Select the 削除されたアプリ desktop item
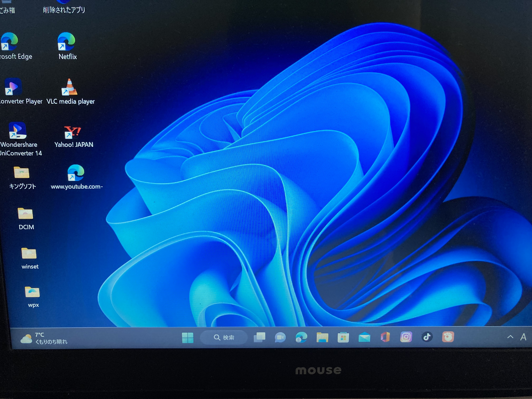 pyautogui.click(x=64, y=7)
